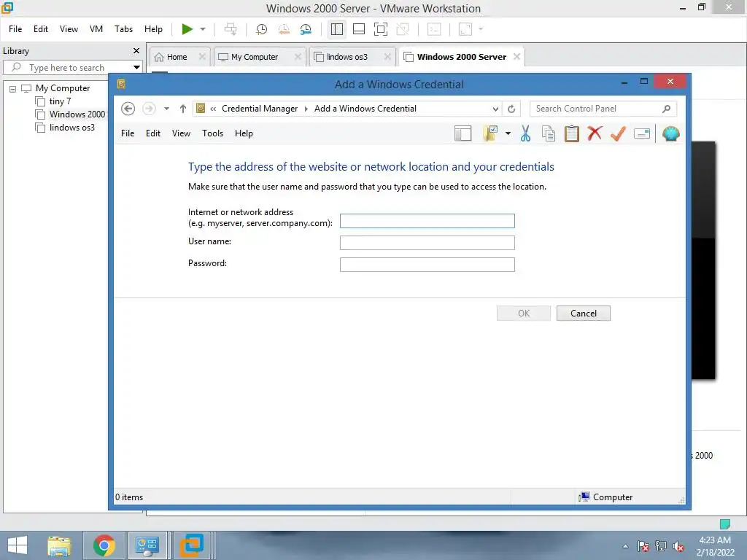
Task: Power on the virtual machine with the green play icon
Action: tap(187, 29)
